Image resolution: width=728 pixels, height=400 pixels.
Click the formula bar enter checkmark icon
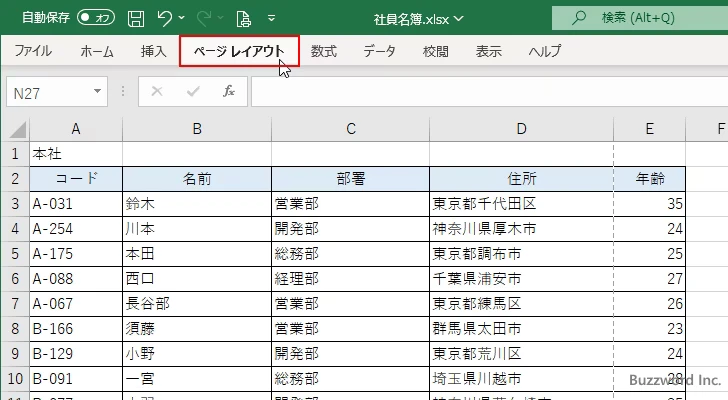[193, 92]
